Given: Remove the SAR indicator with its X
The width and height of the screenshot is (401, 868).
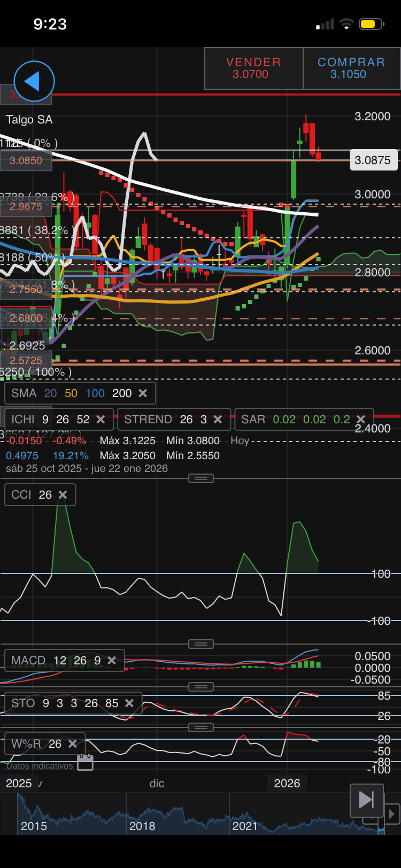Looking at the screenshot, I should click(361, 420).
